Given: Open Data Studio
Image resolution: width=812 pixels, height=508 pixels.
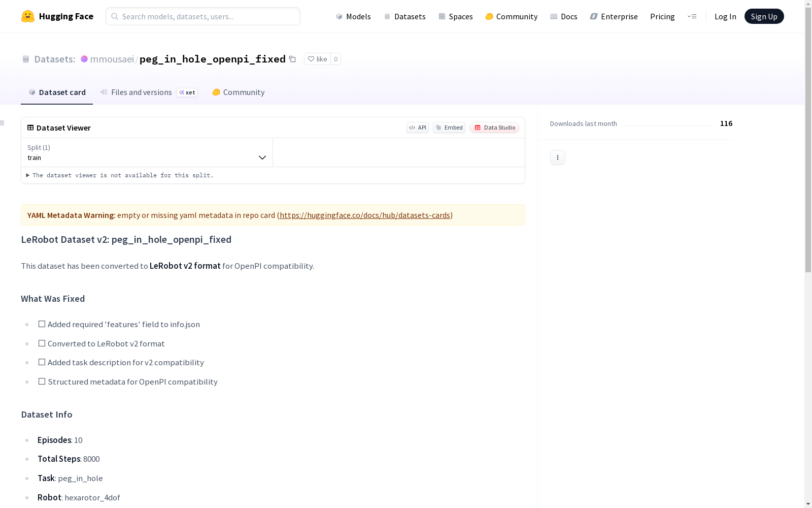Looking at the screenshot, I should 495,128.
